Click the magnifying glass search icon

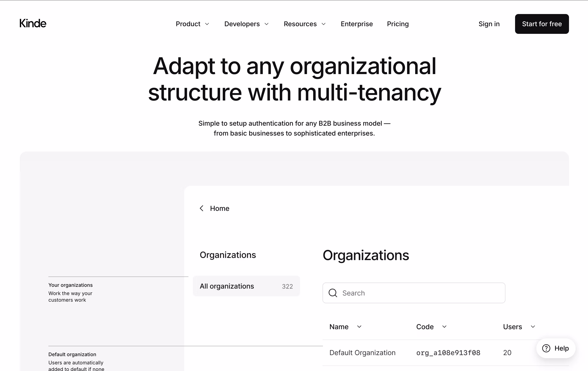pyautogui.click(x=333, y=293)
